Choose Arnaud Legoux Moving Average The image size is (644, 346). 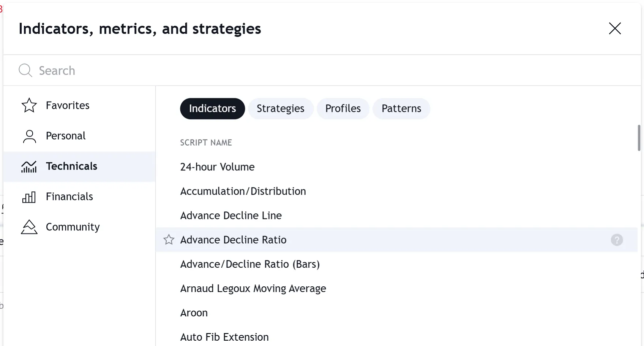point(253,289)
